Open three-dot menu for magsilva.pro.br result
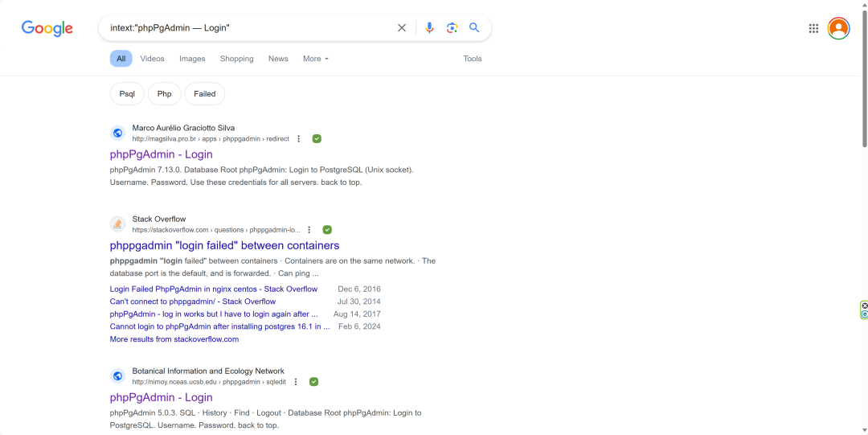The width and height of the screenshot is (868, 435). point(299,138)
